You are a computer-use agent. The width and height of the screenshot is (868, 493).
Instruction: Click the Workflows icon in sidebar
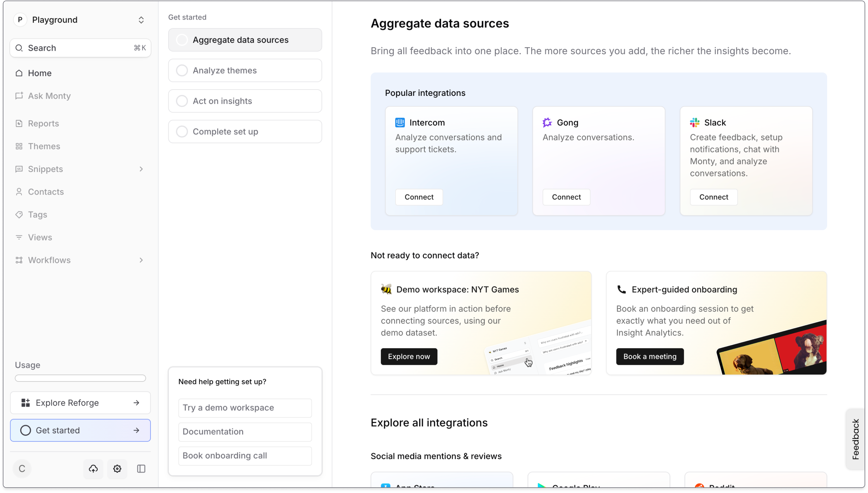pyautogui.click(x=19, y=260)
